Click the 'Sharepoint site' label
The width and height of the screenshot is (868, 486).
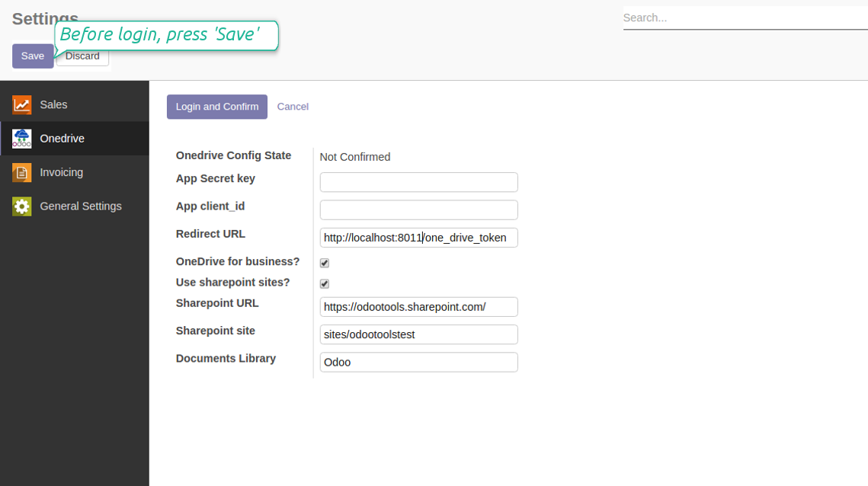point(216,331)
